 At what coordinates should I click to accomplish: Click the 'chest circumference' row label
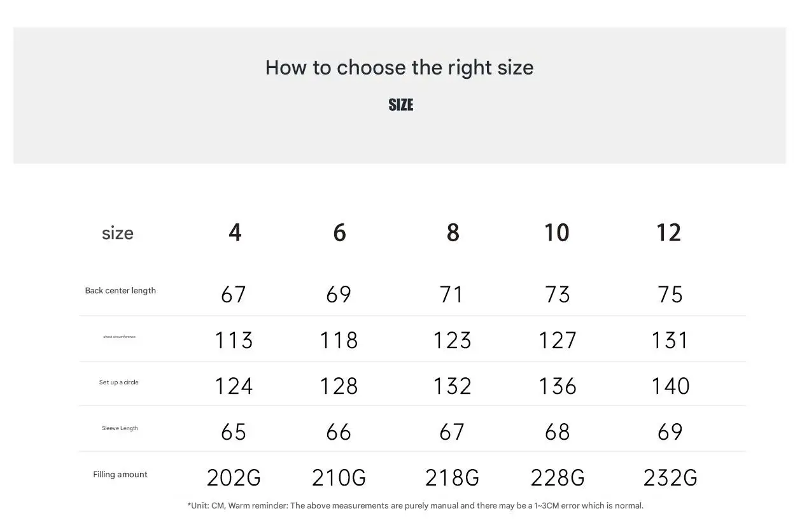click(x=120, y=337)
